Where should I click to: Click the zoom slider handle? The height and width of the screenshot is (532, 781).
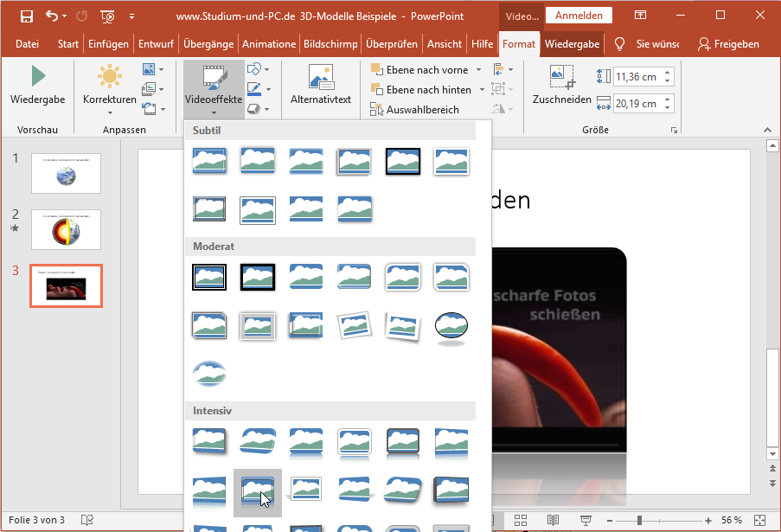point(639,521)
